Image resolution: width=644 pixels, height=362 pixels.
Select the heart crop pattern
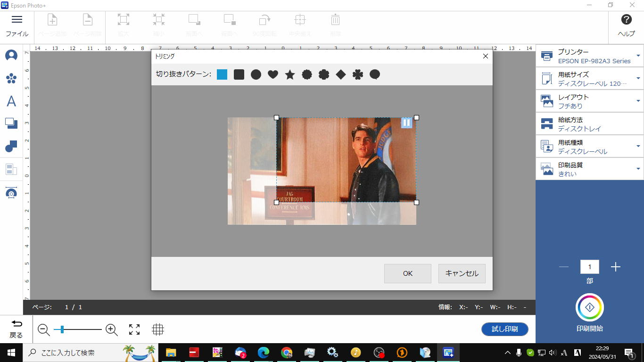point(273,74)
